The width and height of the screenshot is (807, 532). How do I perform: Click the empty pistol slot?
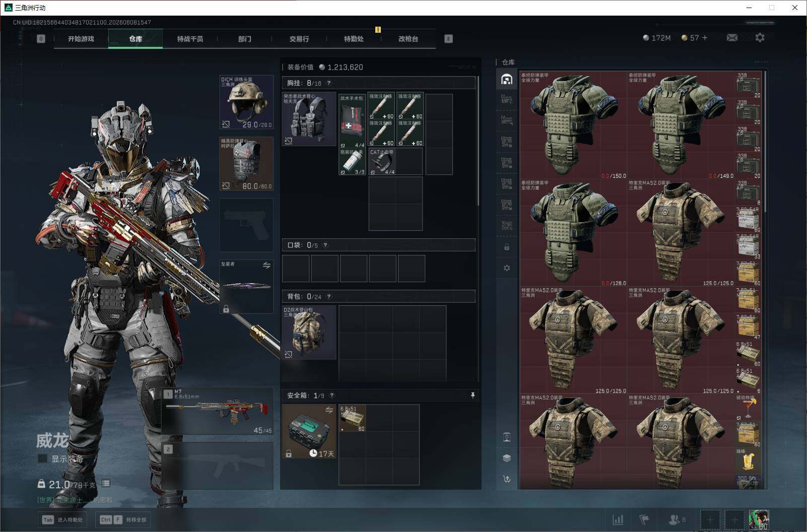coord(247,225)
